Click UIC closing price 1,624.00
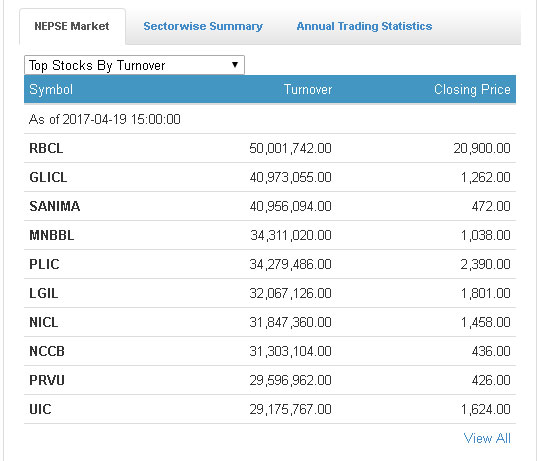537x461 pixels. pos(486,409)
